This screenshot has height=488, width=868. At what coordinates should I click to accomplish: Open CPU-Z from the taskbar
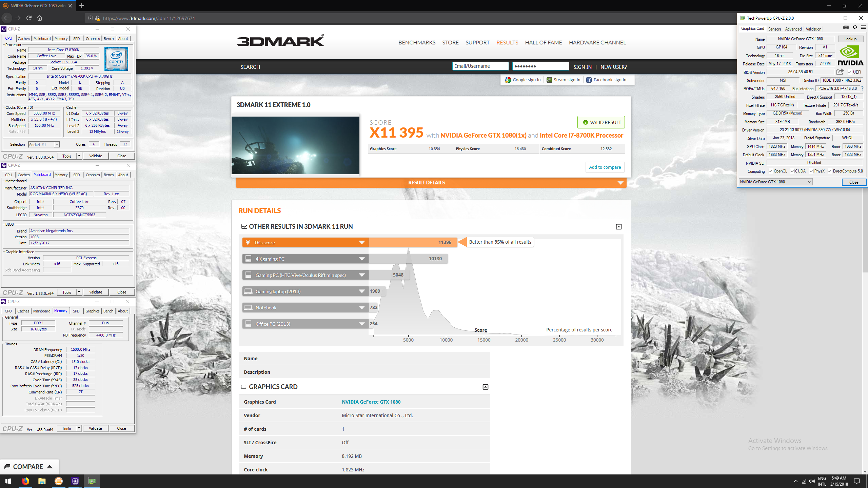(x=75, y=481)
